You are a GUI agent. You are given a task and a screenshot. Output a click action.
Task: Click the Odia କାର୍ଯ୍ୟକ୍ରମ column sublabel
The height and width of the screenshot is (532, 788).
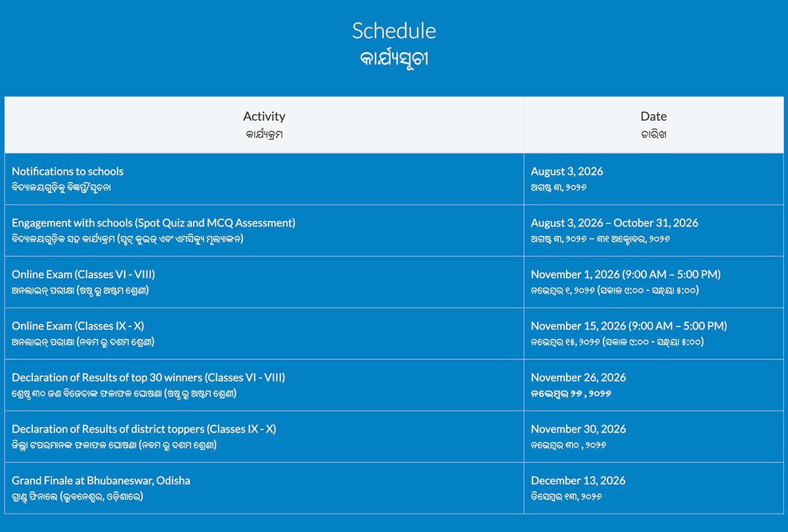click(264, 135)
